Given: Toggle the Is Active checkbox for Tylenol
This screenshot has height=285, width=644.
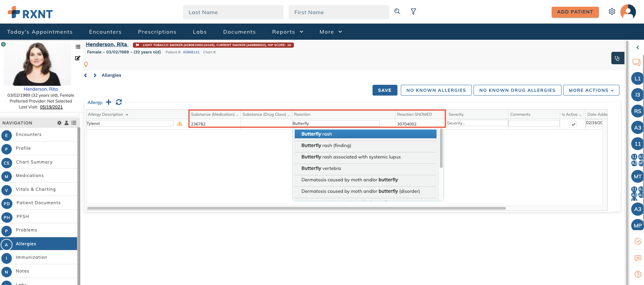Looking at the screenshot, I should 574,124.
